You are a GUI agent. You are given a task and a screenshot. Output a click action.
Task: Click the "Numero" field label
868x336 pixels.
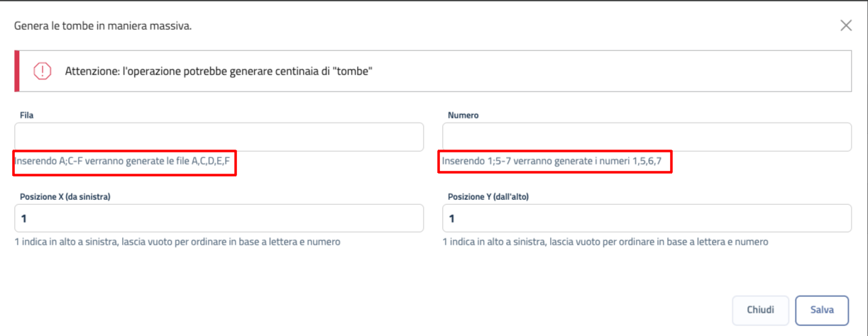(x=463, y=115)
